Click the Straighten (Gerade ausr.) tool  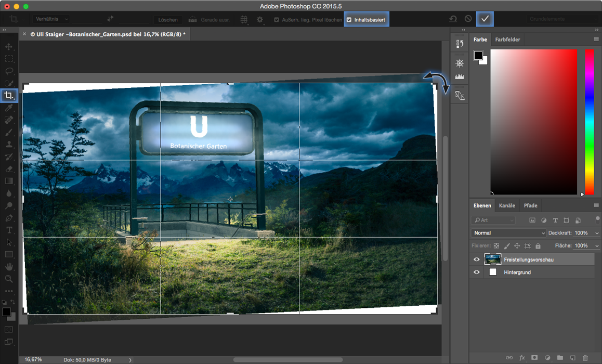(209, 20)
